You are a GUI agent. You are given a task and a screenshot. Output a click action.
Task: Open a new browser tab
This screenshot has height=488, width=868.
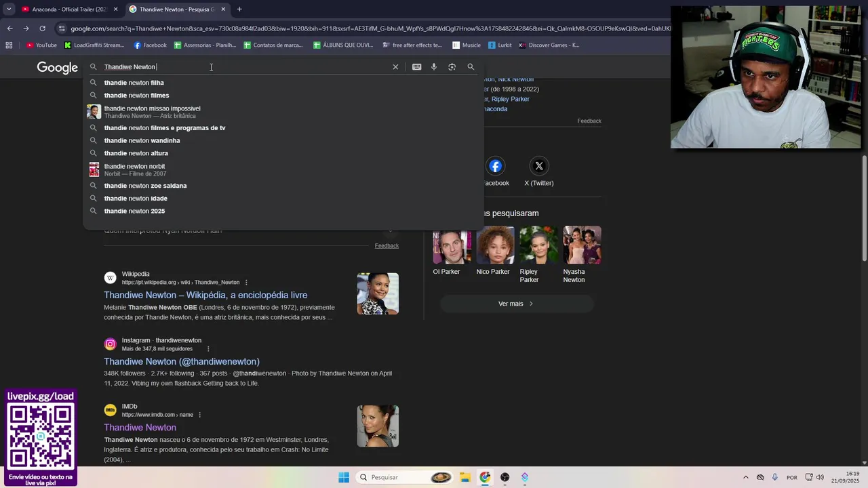(x=239, y=9)
